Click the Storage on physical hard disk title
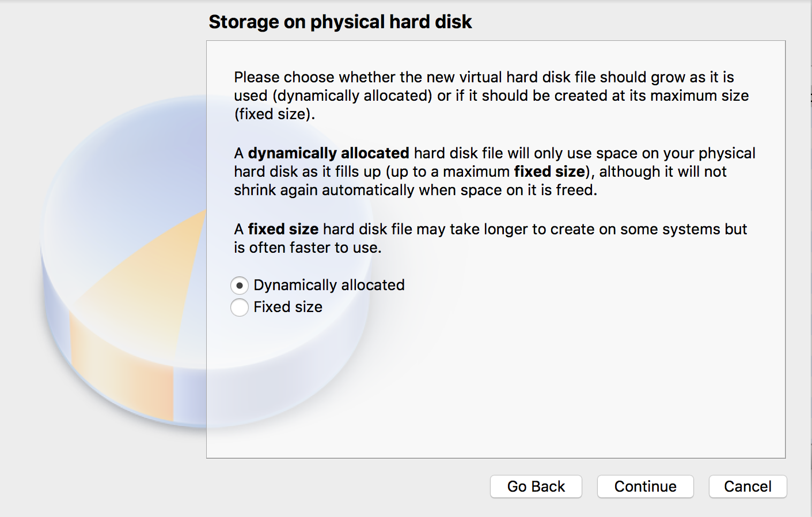 tap(340, 22)
